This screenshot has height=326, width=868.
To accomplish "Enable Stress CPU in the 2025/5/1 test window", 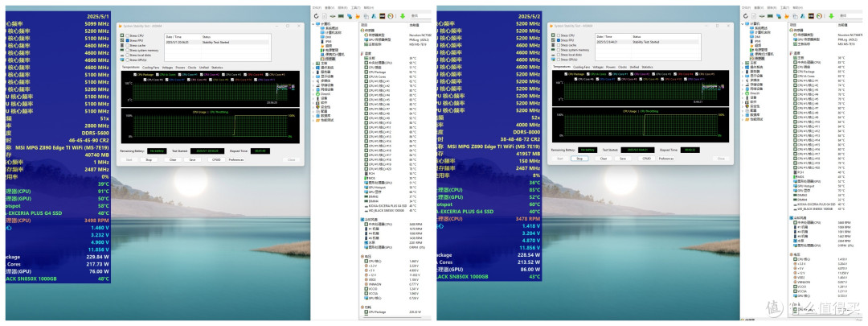I will click(x=127, y=35).
